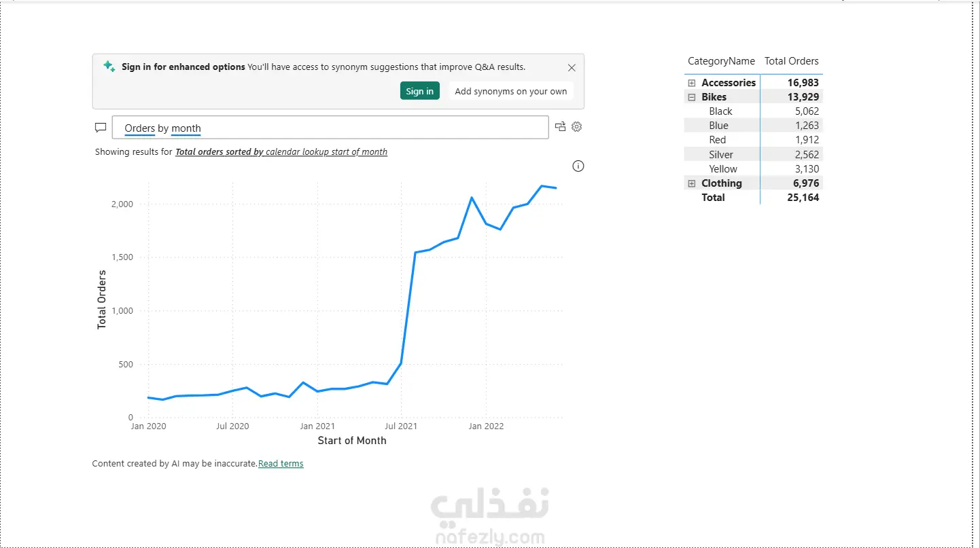Click the 'Total orders sorted by' restatement link
This screenshot has height=548, width=980.
pyautogui.click(x=220, y=152)
